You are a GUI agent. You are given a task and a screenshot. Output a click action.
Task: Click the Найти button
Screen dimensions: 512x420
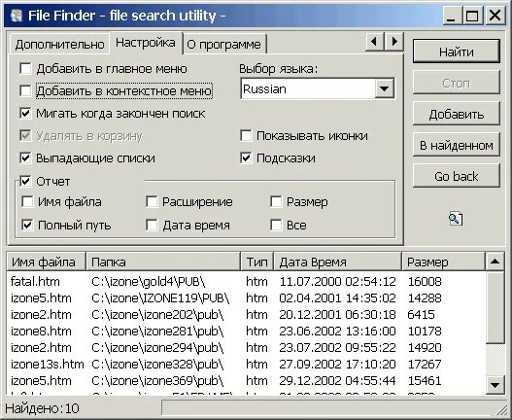click(x=457, y=52)
